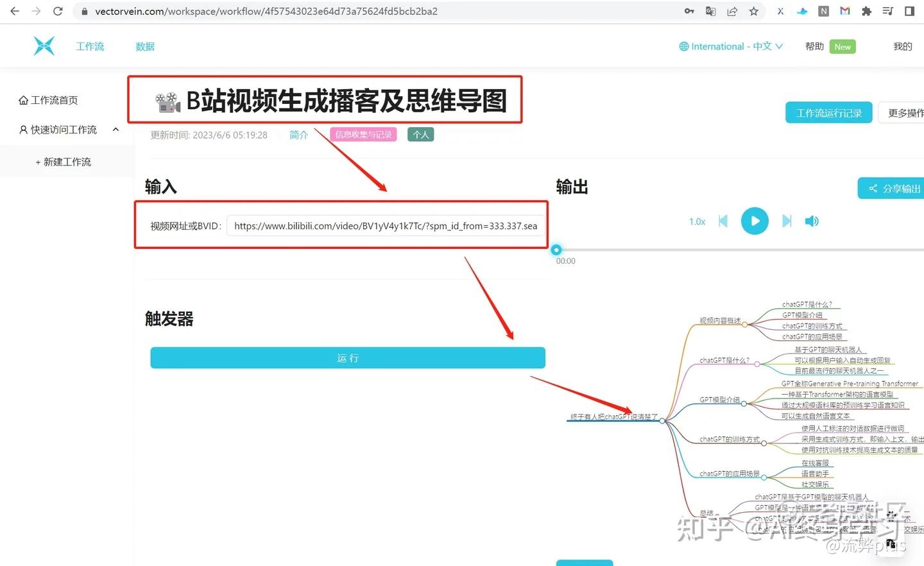924x566 pixels.
Task: Open the 帮助 menu item
Action: point(814,46)
